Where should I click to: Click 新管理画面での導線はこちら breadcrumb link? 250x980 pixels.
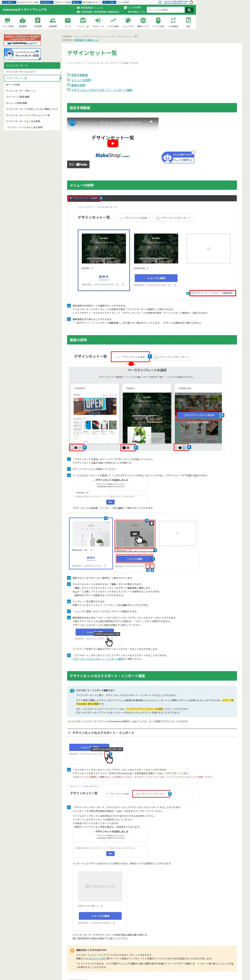(x=86, y=40)
